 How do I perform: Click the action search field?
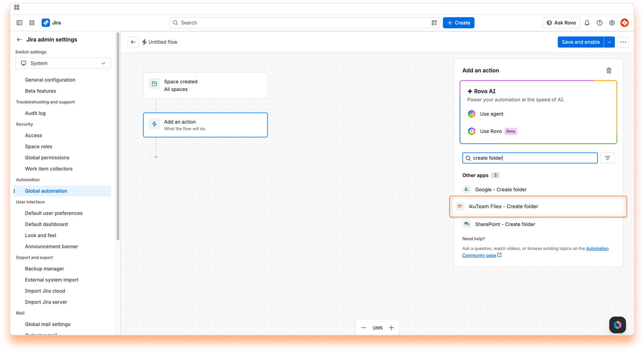(530, 158)
